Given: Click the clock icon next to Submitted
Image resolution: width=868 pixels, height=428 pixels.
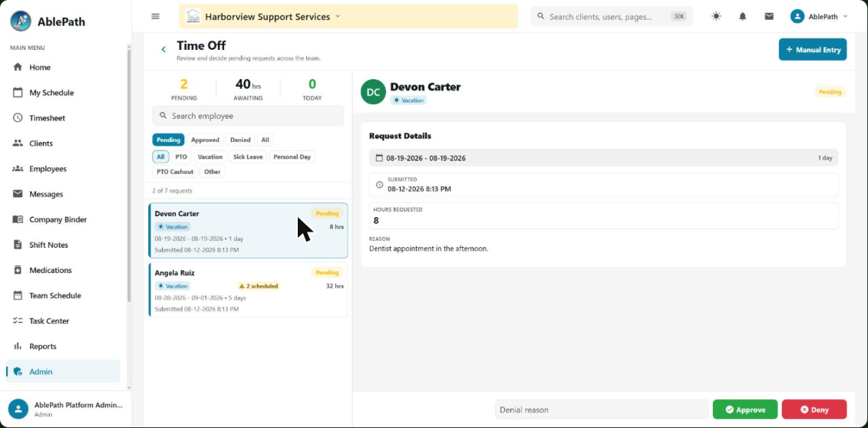Looking at the screenshot, I should tap(379, 185).
